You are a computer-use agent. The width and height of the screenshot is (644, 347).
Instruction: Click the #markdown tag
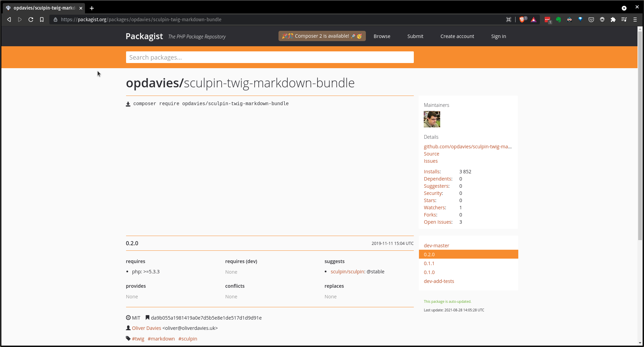pyautogui.click(x=161, y=339)
